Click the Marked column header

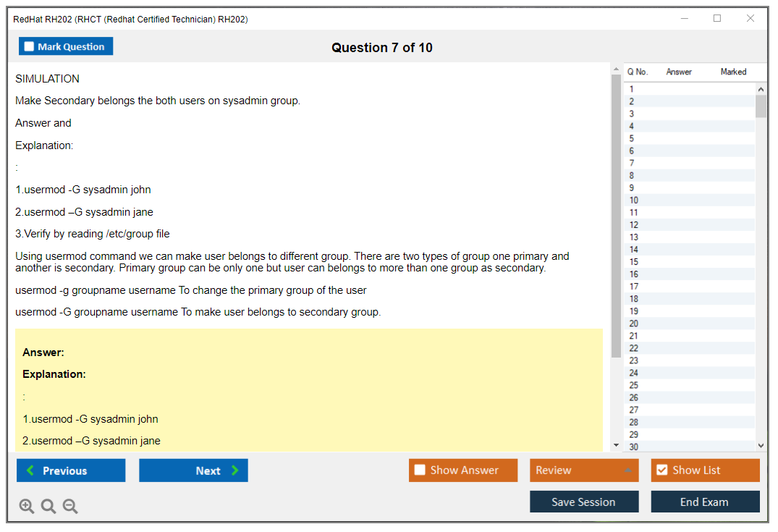point(733,72)
